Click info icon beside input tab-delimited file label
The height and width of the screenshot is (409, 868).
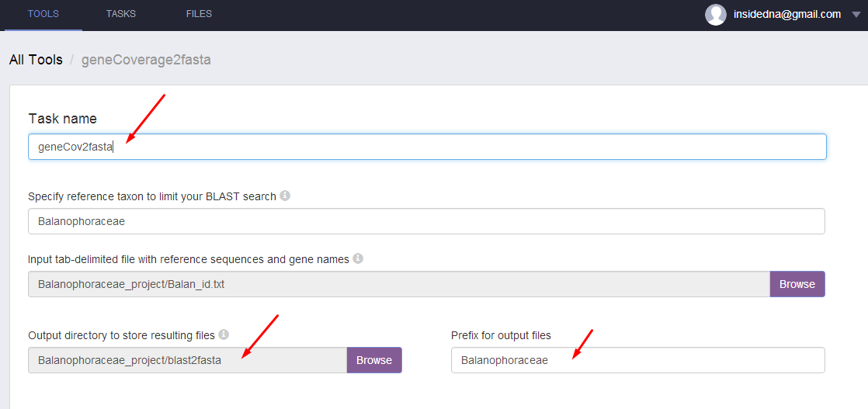pos(358,258)
